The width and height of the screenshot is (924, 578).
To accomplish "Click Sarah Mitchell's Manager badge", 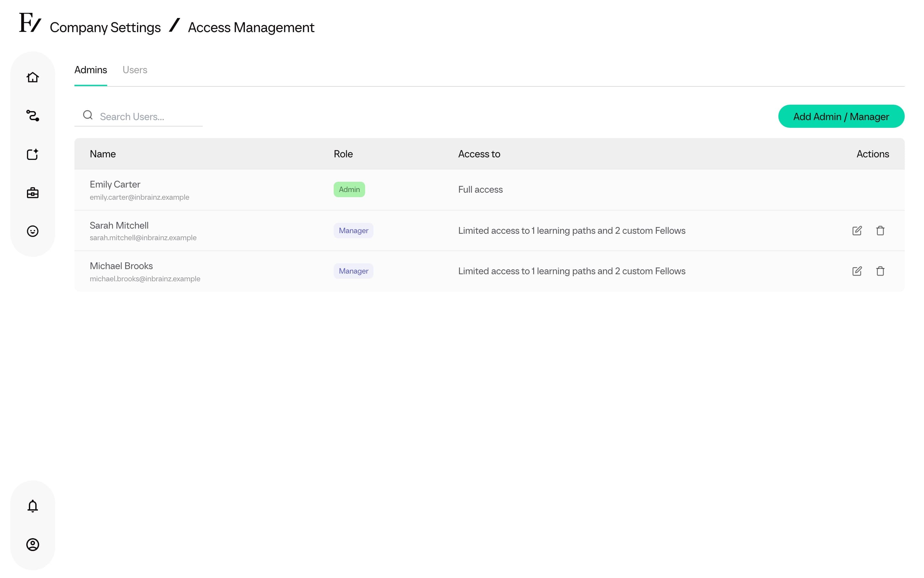I will click(353, 231).
